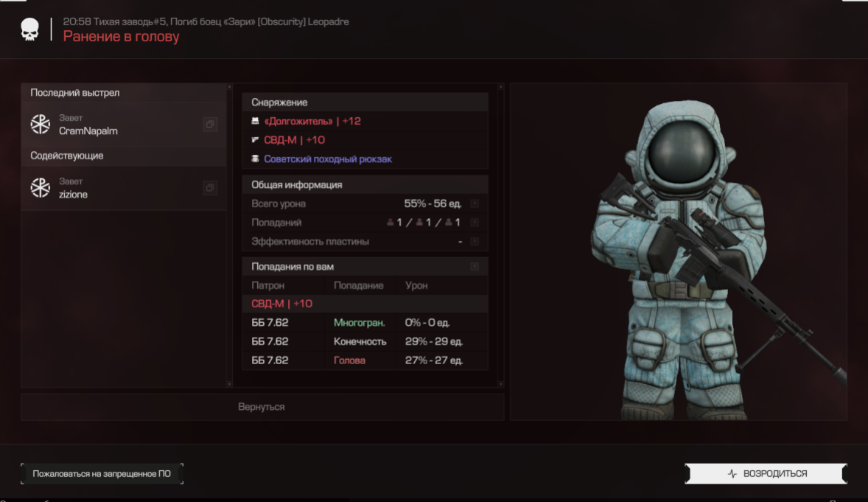868x502 pixels.
Task: Copy the nickname CramNapalm with the copy icon
Action: tap(210, 124)
